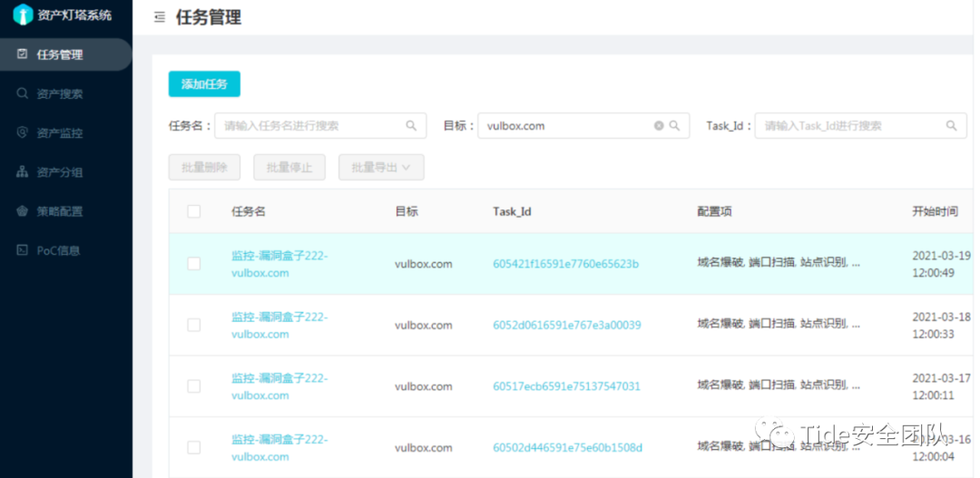The image size is (980, 478).
Task: Click the 添加任务 button
Action: coord(204,84)
